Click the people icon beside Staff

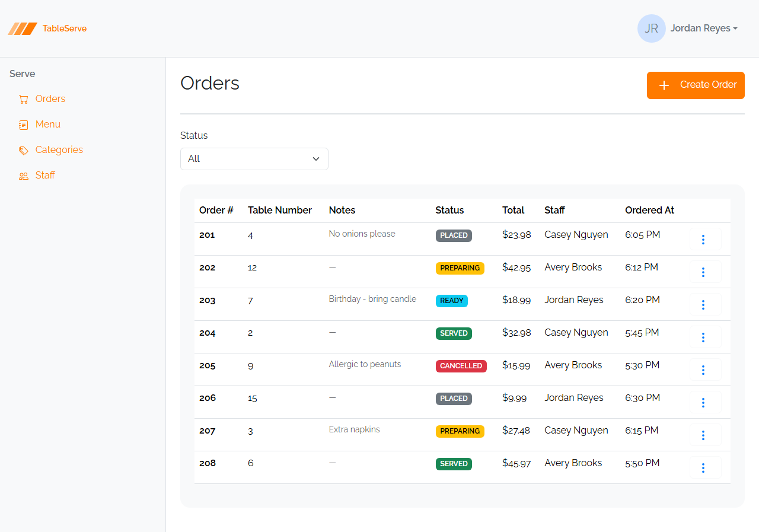point(24,176)
